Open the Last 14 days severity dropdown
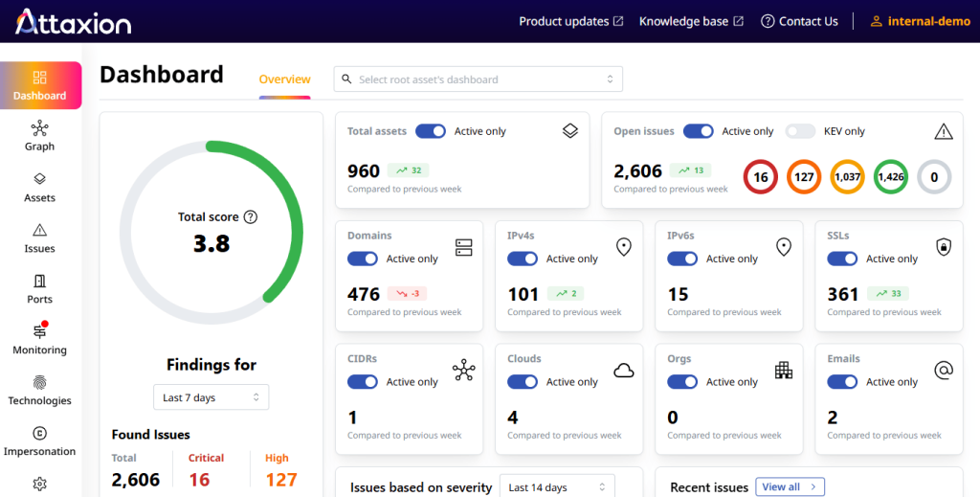 (x=557, y=487)
